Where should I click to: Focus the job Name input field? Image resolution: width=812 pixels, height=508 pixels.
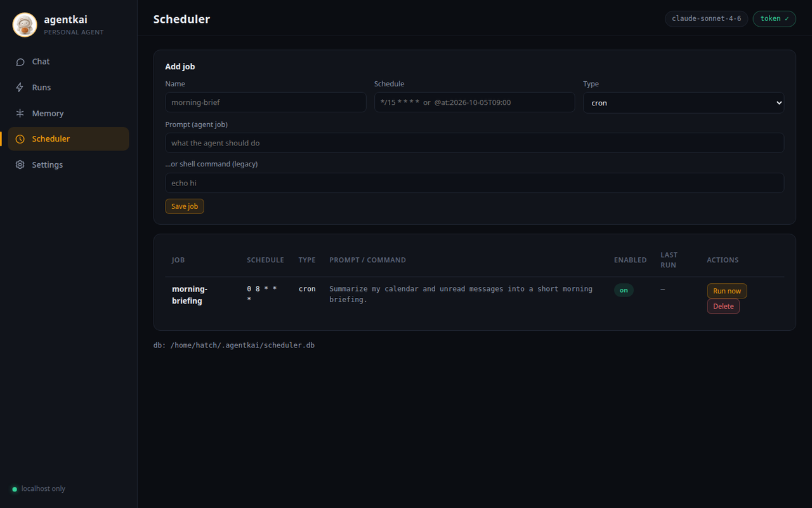pos(266,102)
